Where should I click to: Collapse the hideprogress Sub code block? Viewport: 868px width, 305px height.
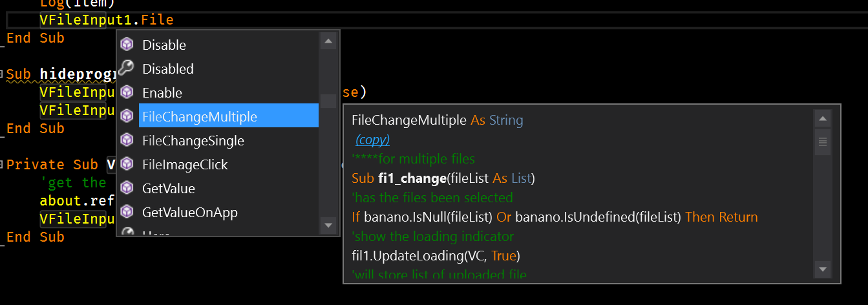(3, 74)
